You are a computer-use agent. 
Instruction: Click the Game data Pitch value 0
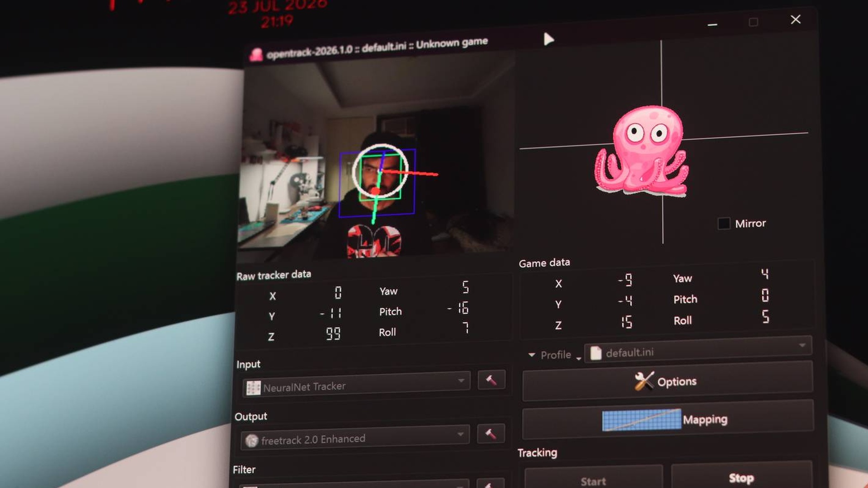pyautogui.click(x=765, y=296)
